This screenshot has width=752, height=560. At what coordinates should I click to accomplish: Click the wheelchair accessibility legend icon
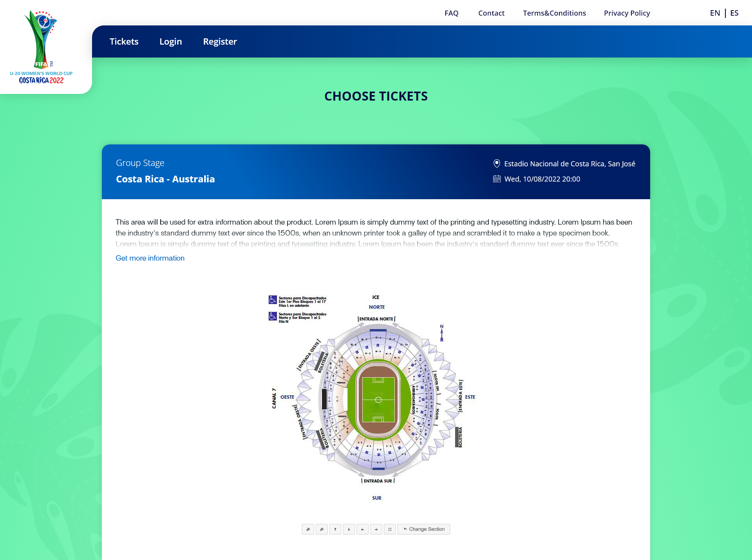click(x=273, y=299)
